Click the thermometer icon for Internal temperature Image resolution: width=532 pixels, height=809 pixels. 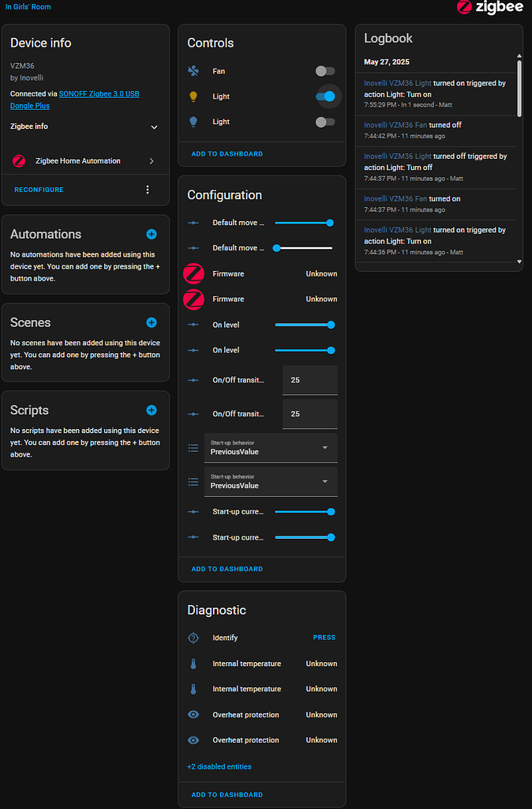193,664
